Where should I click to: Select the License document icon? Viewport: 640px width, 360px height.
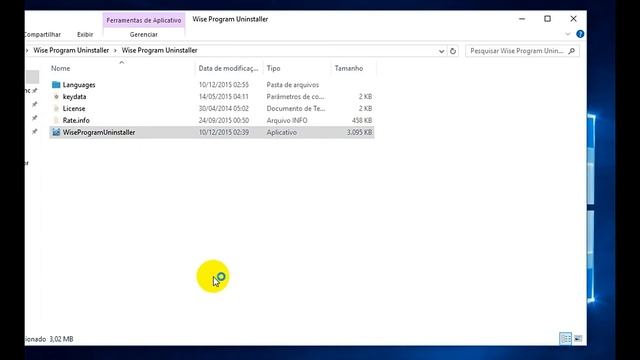point(56,109)
